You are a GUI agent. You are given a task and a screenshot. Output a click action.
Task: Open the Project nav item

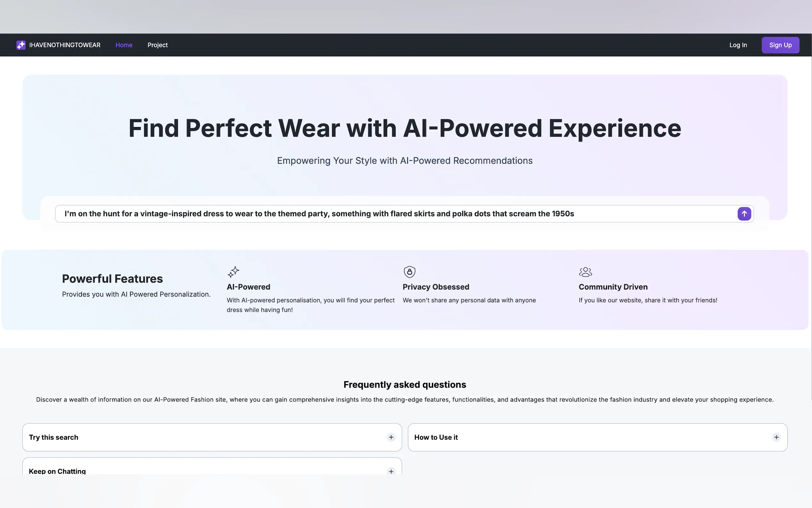157,45
